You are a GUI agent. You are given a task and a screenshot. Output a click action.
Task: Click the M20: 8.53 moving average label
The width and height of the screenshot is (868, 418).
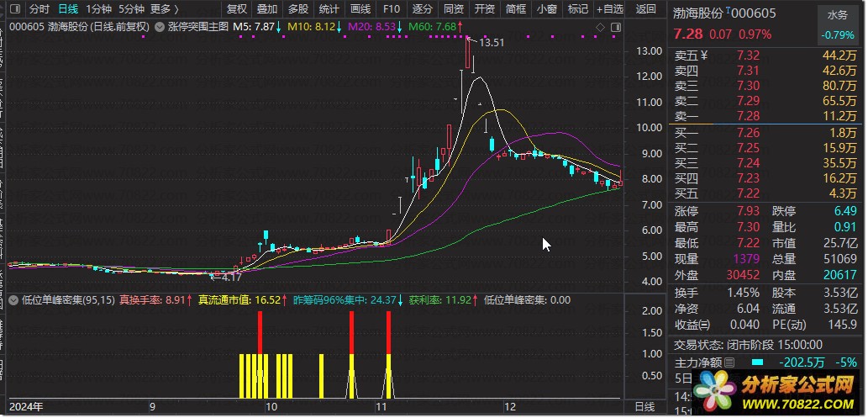(376, 26)
